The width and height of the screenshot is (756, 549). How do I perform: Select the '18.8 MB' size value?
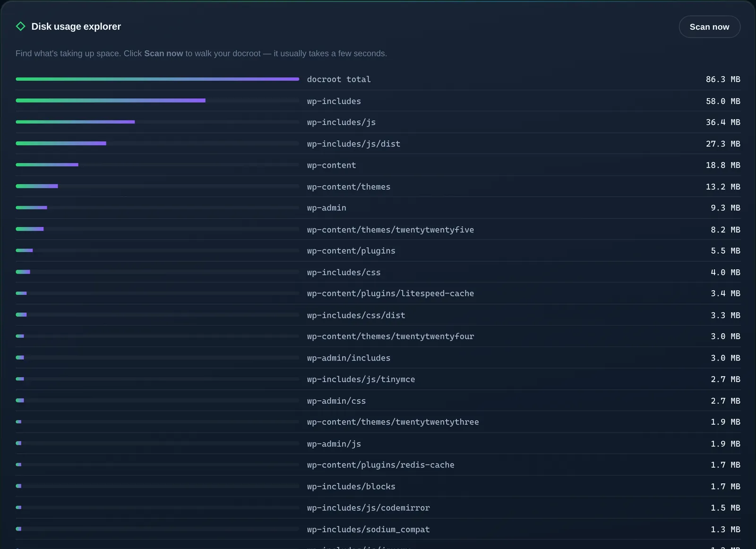point(723,165)
